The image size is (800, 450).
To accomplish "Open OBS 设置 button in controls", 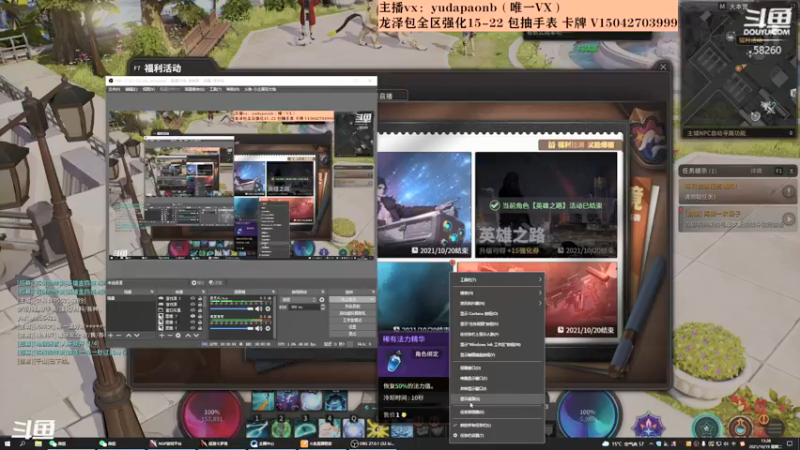I will 353,327.
